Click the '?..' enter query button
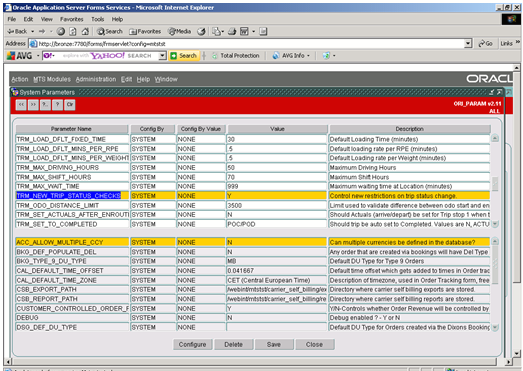Image resolution: width=523 pixels, height=371 pixels. pos(45,105)
